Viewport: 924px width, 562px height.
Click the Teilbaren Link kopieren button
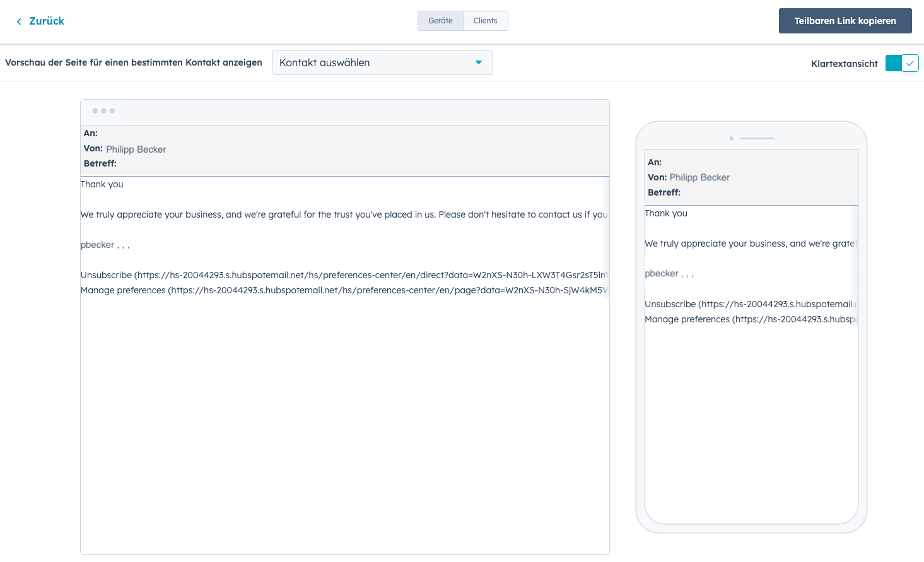pyautogui.click(x=845, y=21)
